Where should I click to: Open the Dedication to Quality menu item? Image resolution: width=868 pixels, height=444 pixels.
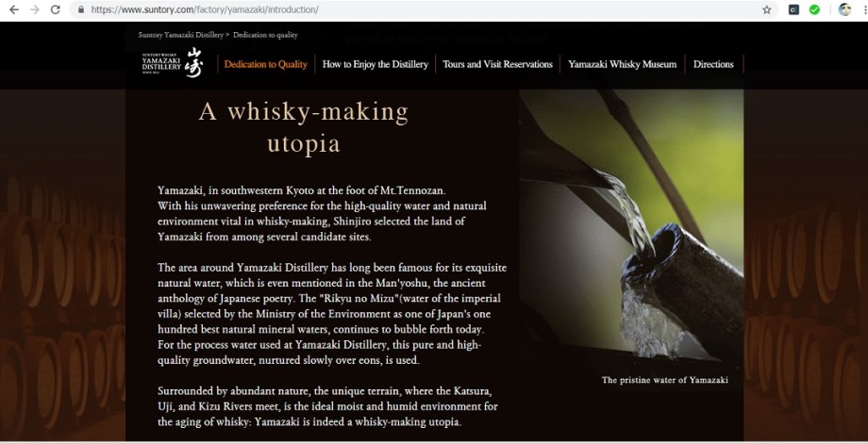(x=266, y=64)
